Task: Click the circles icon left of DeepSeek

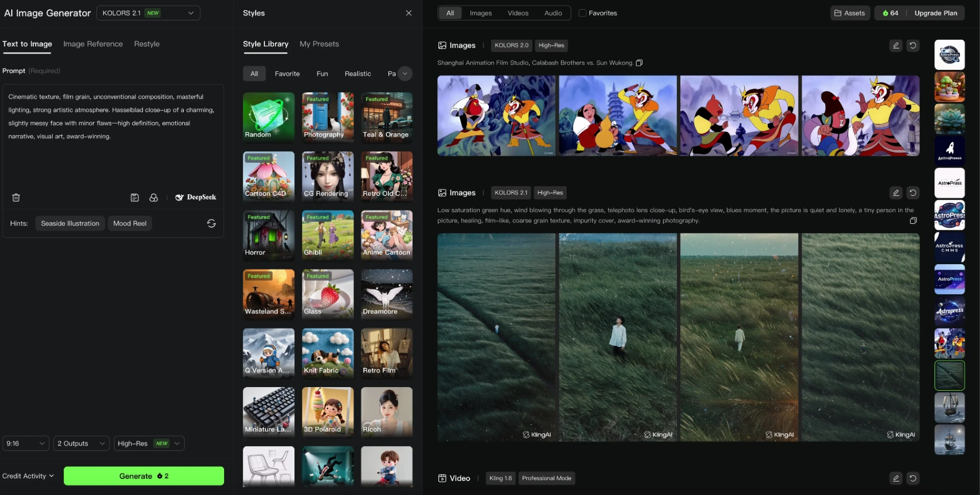Action: pos(154,198)
